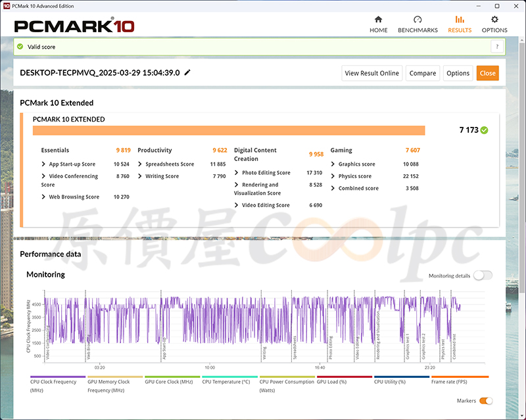
Task: Click the Gaming score 7 607
Action: click(413, 151)
